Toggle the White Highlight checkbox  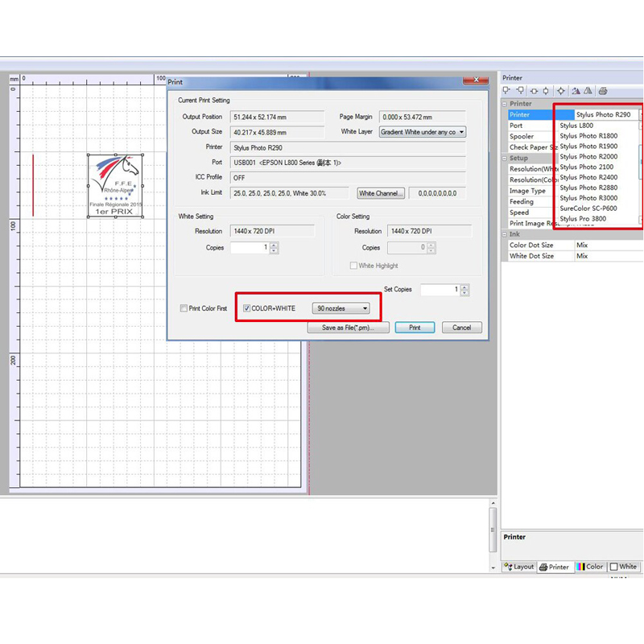353,266
